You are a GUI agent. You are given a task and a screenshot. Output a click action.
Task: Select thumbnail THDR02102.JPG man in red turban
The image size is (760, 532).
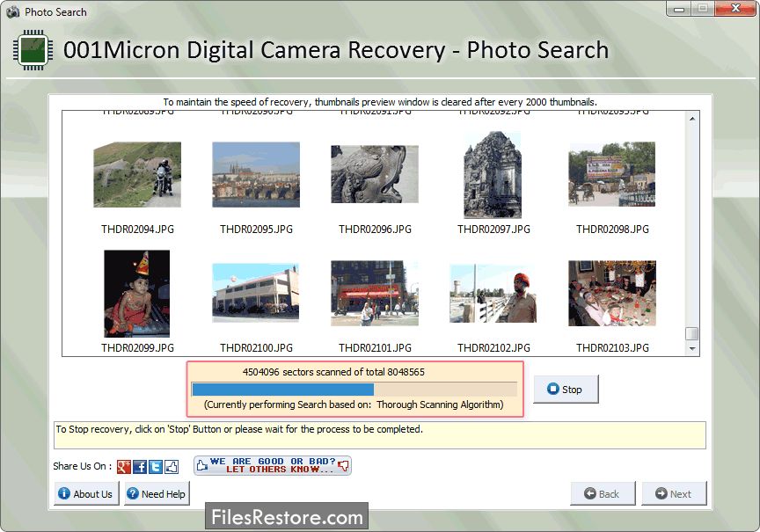click(x=493, y=293)
